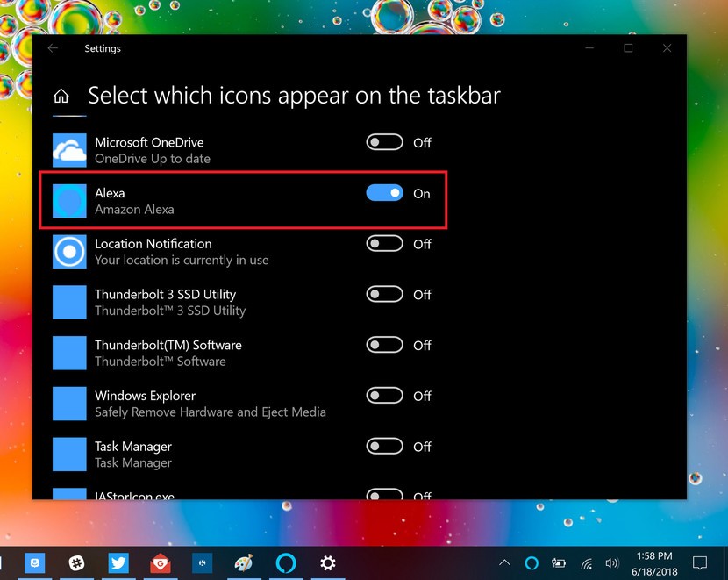This screenshot has width=728, height=580.
Task: Turn on the Thunderbolt 3 SSD Utility toggle
Action: (384, 295)
